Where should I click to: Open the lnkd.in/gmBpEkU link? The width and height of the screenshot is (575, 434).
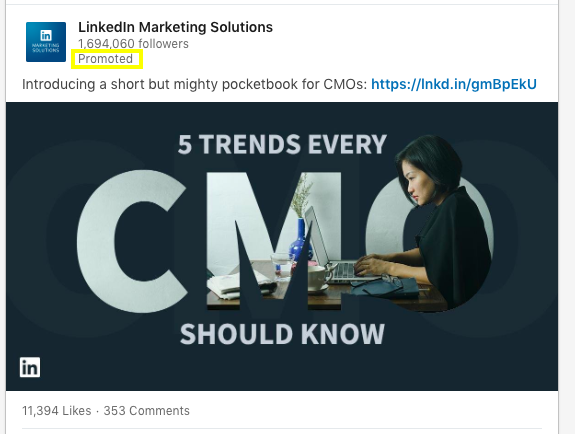pyautogui.click(x=454, y=84)
